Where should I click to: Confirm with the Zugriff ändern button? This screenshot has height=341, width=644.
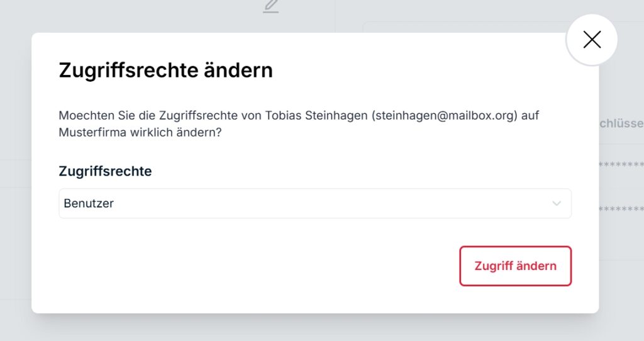pyautogui.click(x=516, y=266)
